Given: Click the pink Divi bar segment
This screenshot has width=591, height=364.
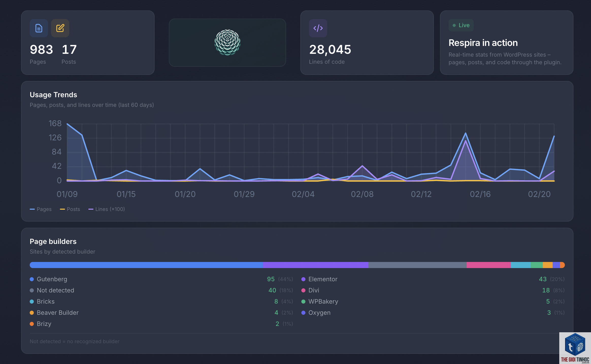Looking at the screenshot, I should (x=489, y=265).
